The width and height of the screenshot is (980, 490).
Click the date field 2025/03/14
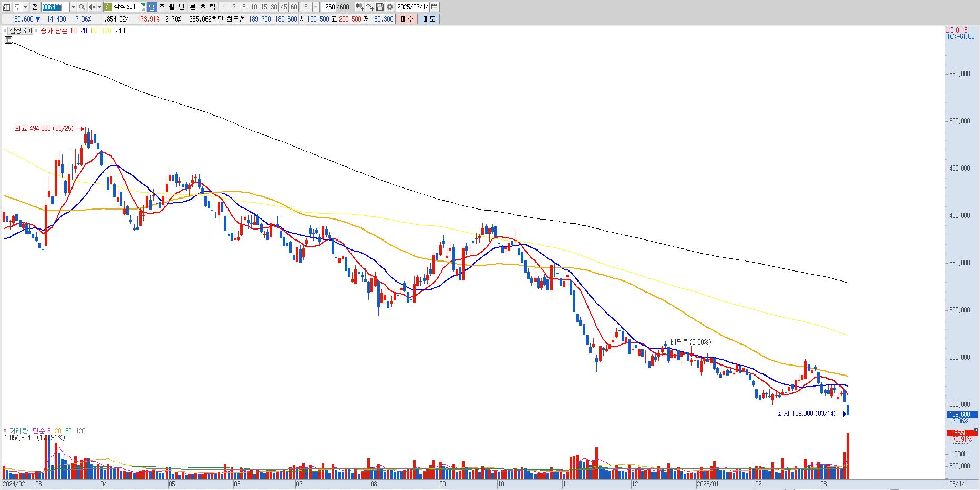(x=413, y=7)
